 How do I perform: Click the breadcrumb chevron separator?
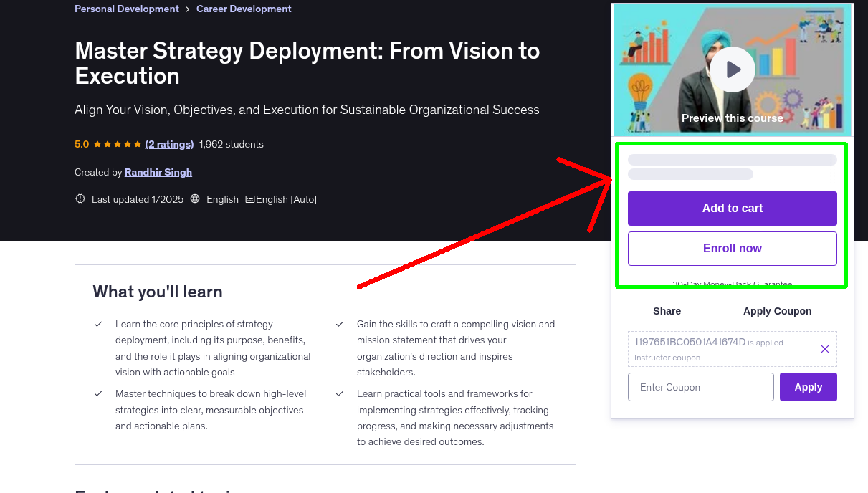(x=188, y=9)
